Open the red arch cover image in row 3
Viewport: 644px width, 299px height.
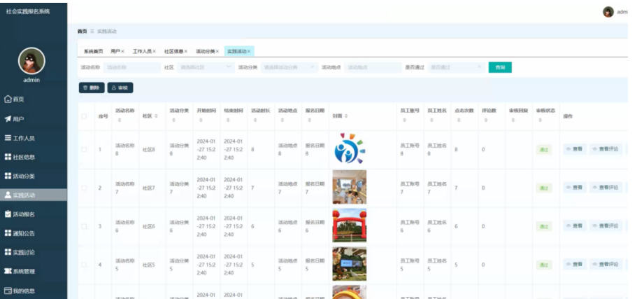click(349, 225)
